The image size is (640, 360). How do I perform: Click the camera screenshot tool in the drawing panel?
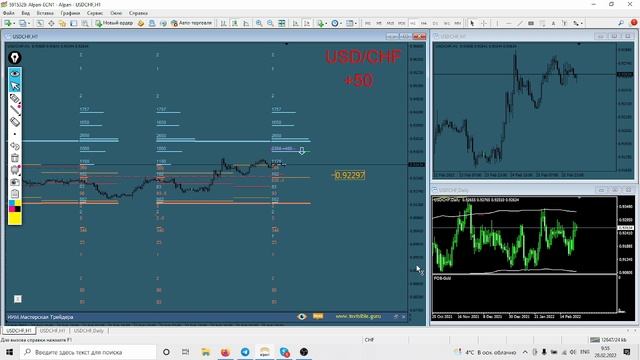pyautogui.click(x=15, y=182)
